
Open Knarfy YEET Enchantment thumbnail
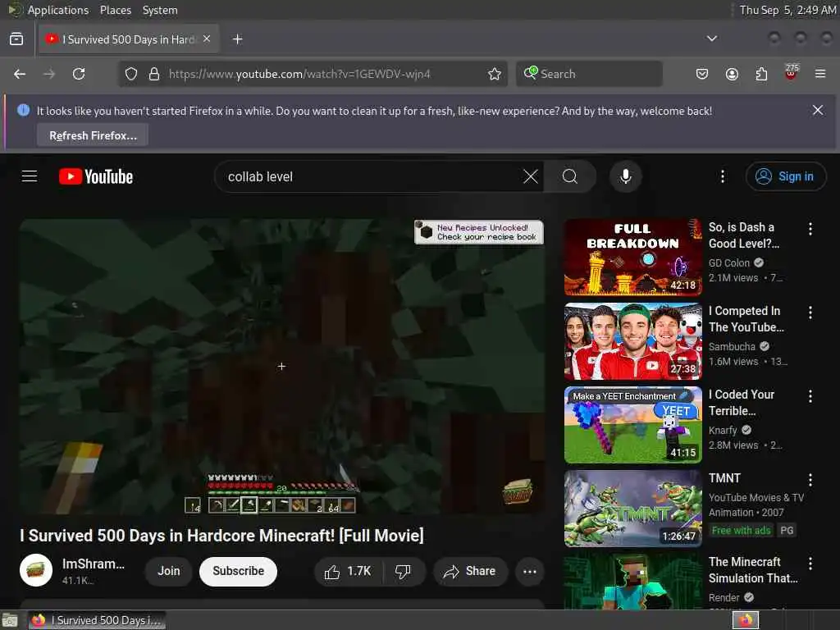[633, 425]
